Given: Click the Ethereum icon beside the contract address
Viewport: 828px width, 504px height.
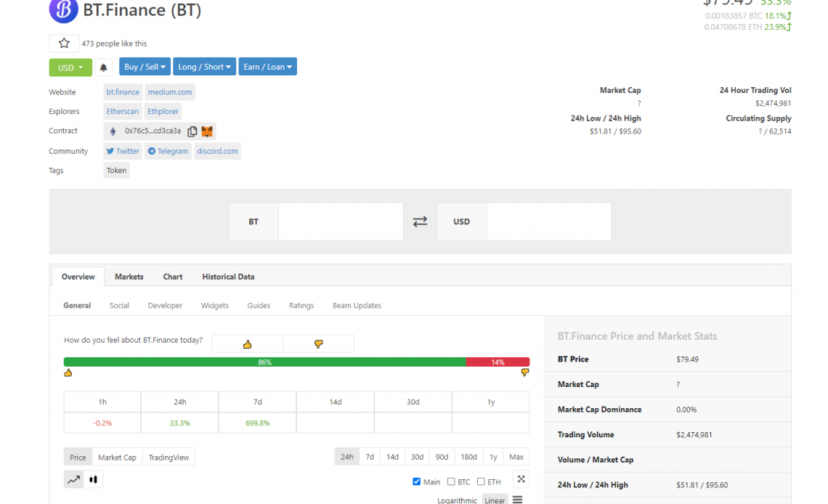Looking at the screenshot, I should [113, 131].
